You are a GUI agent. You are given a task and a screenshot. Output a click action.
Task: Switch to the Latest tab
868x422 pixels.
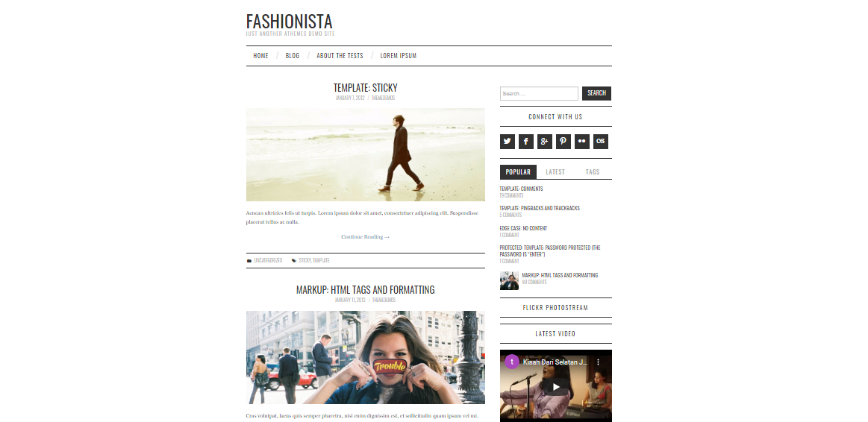(555, 172)
